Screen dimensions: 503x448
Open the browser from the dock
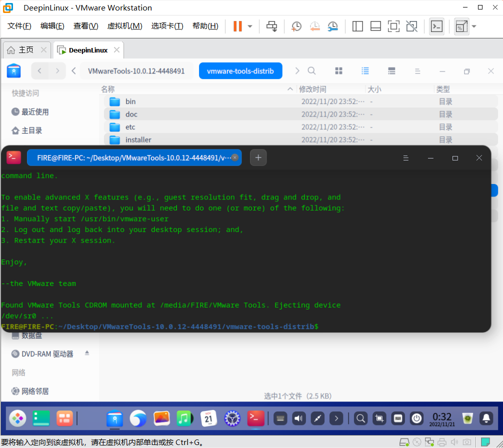tap(138, 418)
